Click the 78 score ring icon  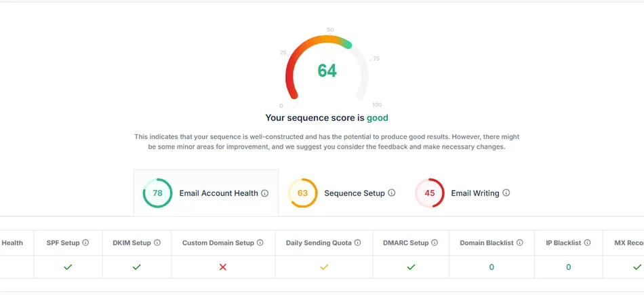click(x=157, y=193)
